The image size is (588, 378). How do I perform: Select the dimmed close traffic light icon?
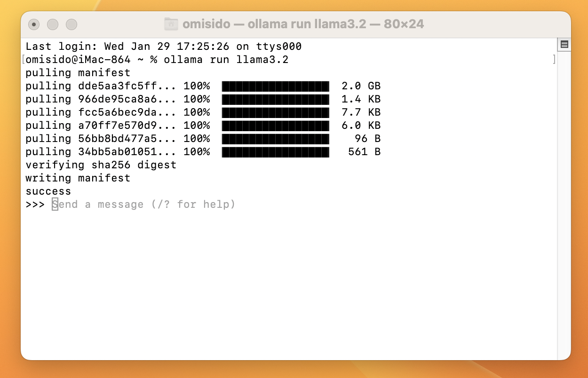click(x=34, y=24)
